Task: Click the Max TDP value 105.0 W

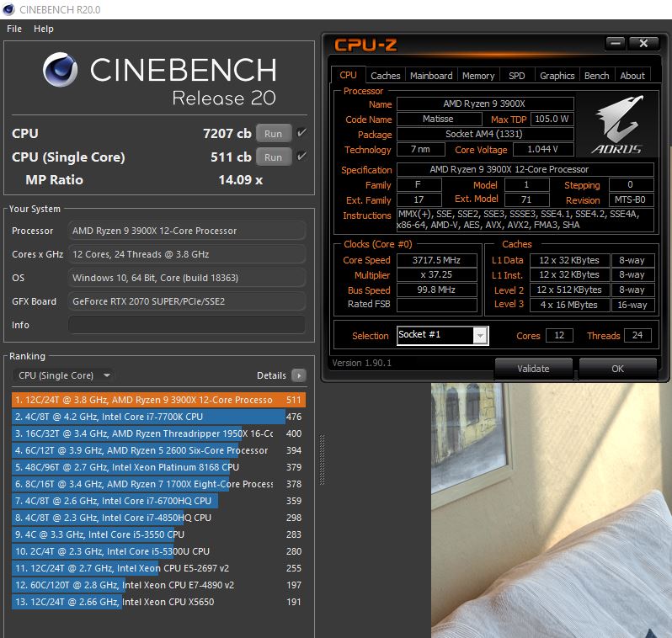Action: pyautogui.click(x=552, y=119)
